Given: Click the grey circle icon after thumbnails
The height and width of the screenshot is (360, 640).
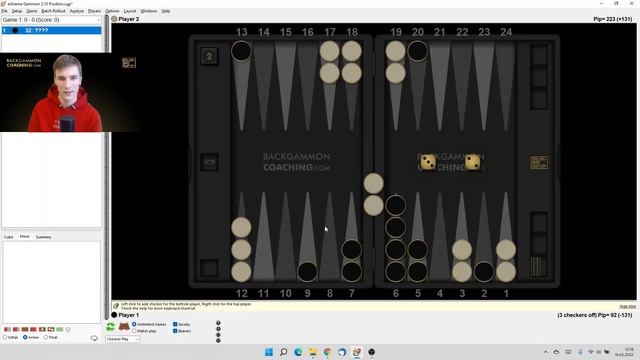Looking at the screenshot, I should [x=68, y=329].
